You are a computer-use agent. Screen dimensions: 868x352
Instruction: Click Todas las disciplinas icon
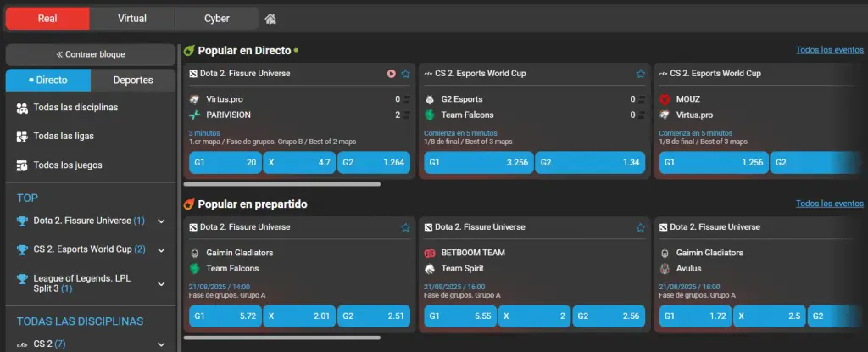pos(22,108)
